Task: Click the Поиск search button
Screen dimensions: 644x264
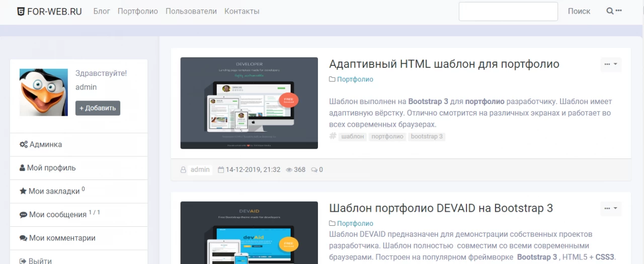Action: 579,11
